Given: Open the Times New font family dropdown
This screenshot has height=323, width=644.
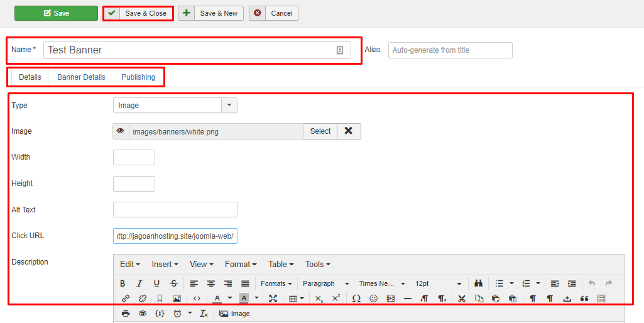Looking at the screenshot, I should pos(382,283).
